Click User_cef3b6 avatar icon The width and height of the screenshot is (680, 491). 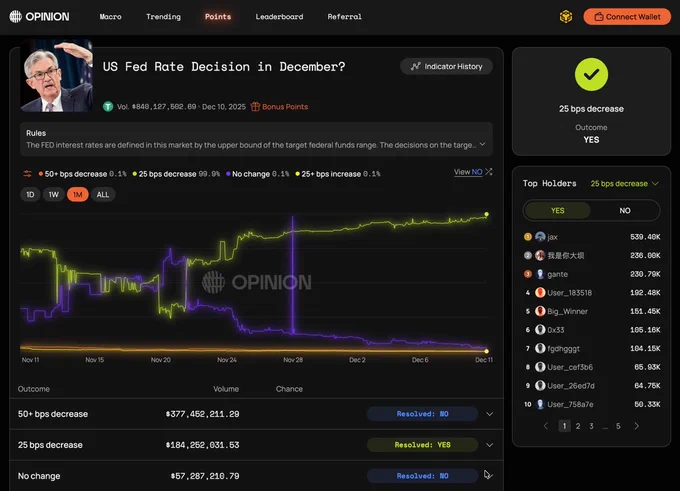coord(540,367)
